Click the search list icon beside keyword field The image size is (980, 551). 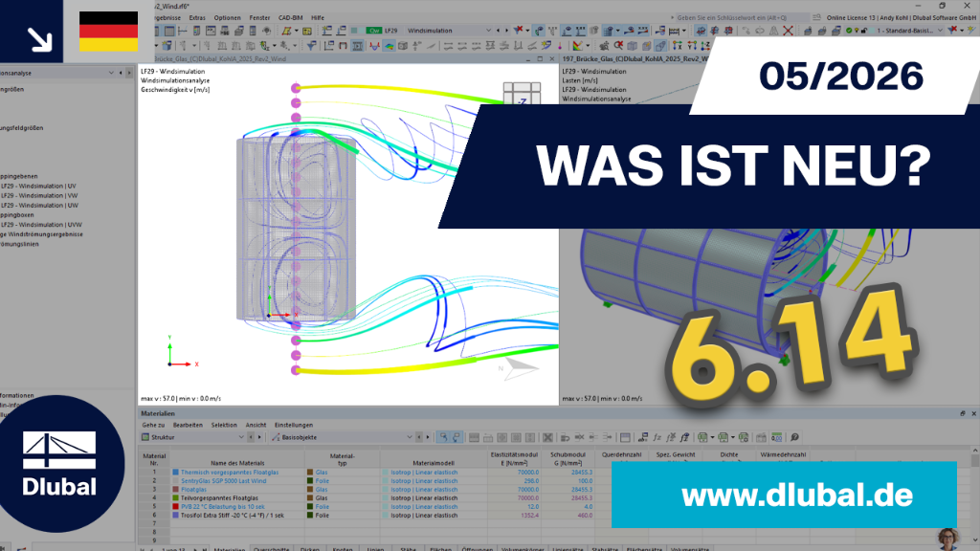click(816, 18)
